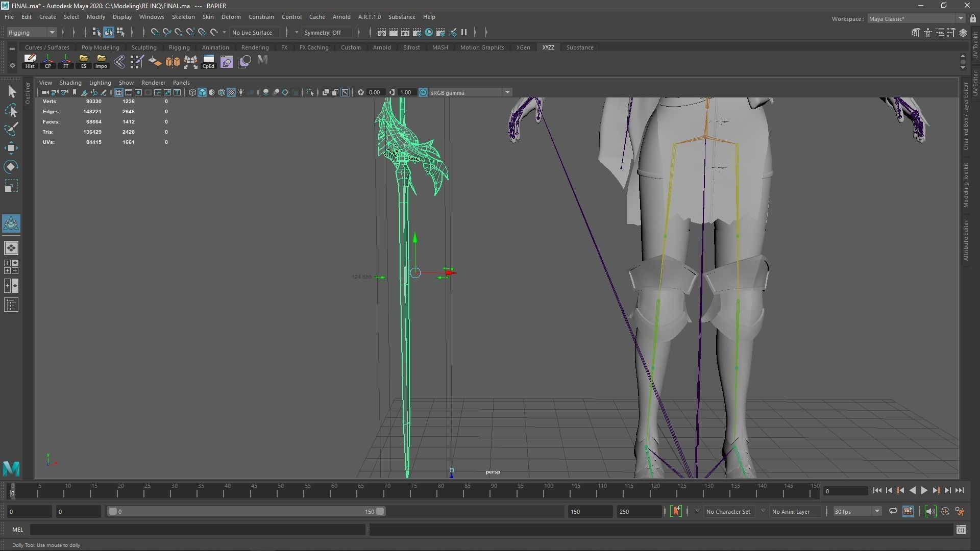Open the shelf settings gear icon
The image size is (980, 551).
click(12, 65)
